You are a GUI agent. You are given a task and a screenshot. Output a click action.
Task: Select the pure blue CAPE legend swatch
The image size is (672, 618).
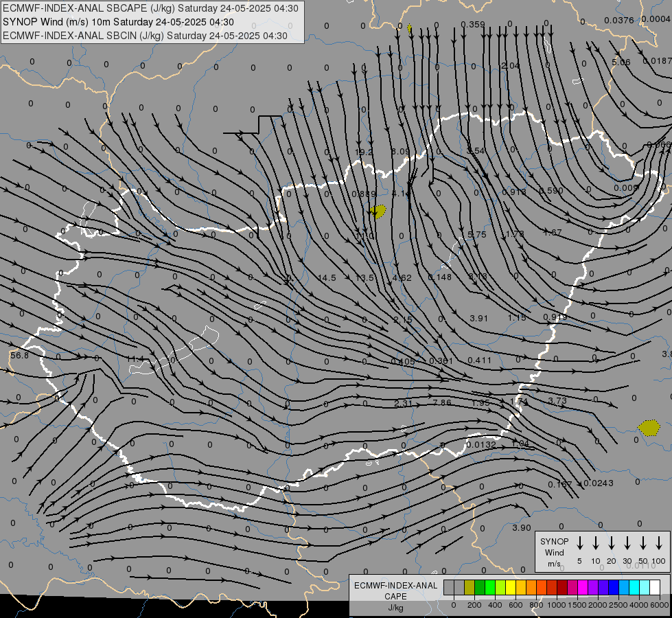(x=613, y=587)
